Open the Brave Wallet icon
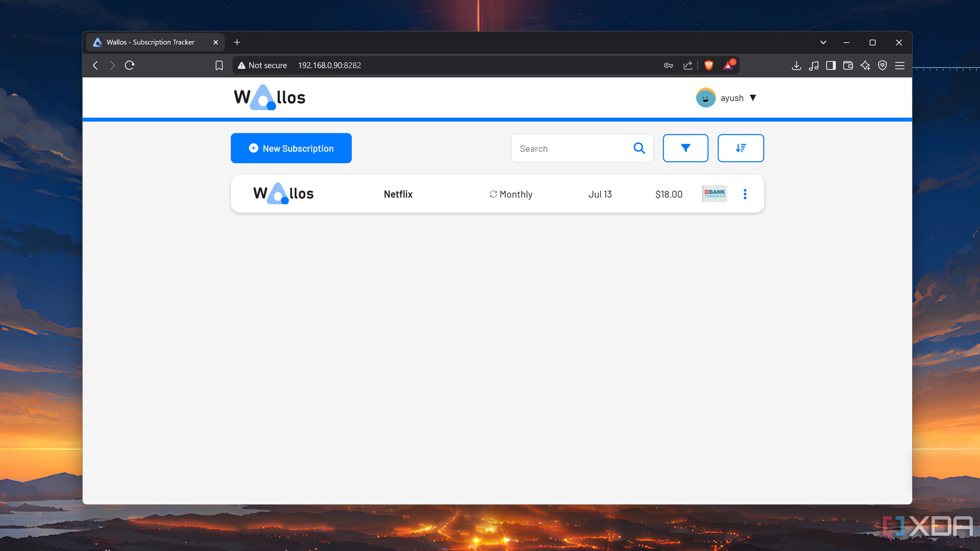980x551 pixels. pyautogui.click(x=848, y=65)
